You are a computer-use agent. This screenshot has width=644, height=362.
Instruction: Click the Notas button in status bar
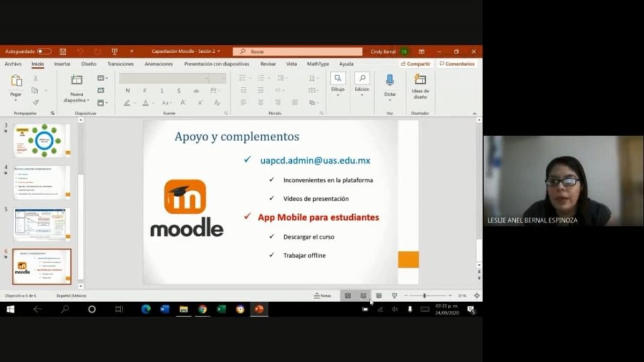(x=323, y=296)
